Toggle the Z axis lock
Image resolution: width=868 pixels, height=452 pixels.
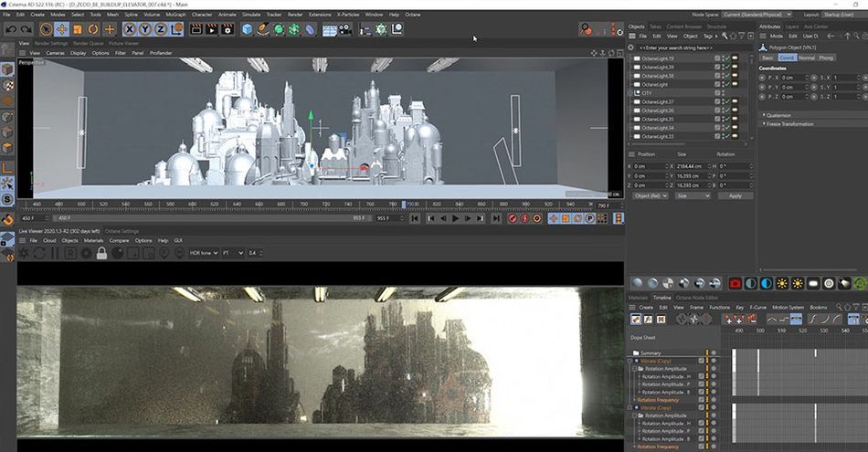tap(161, 29)
